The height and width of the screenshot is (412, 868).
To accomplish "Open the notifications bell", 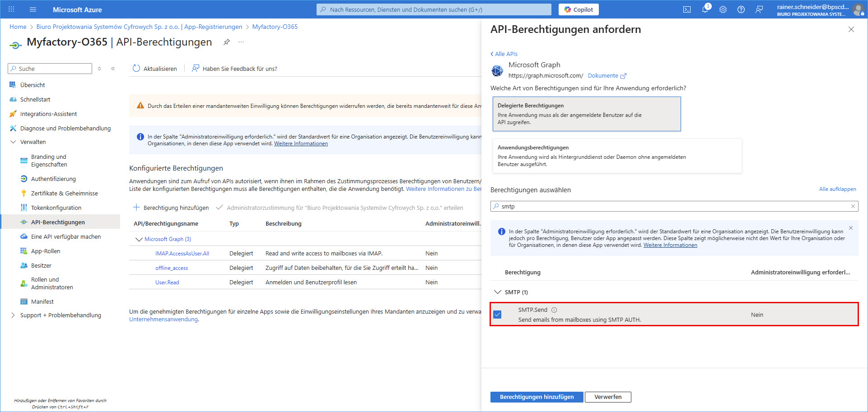I will point(705,9).
